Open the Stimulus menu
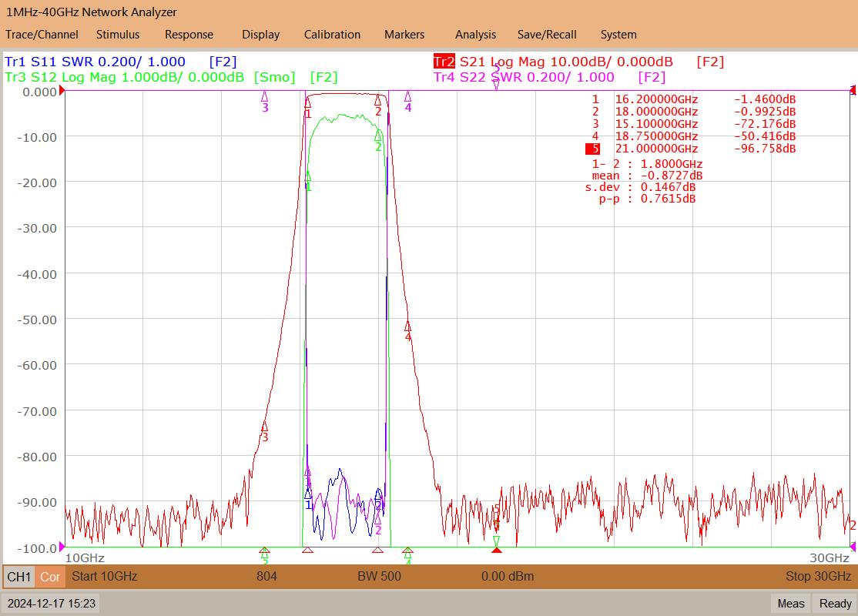The image size is (858, 616). coord(118,35)
